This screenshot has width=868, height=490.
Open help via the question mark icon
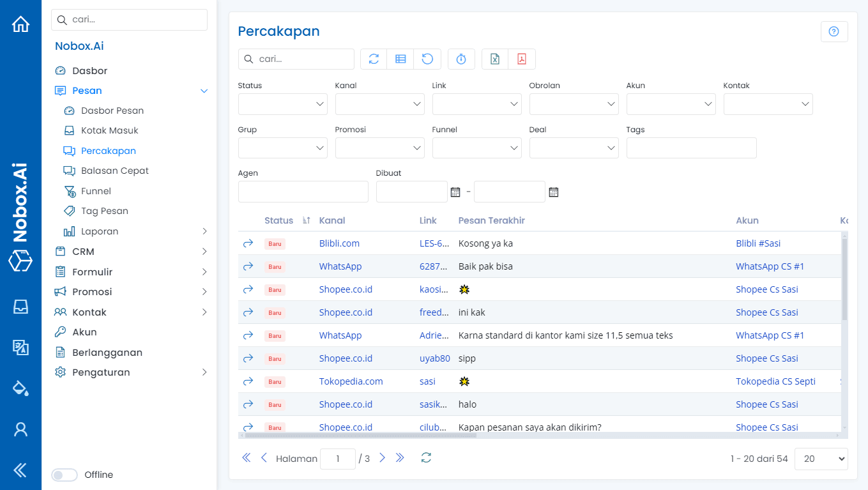[x=834, y=31]
